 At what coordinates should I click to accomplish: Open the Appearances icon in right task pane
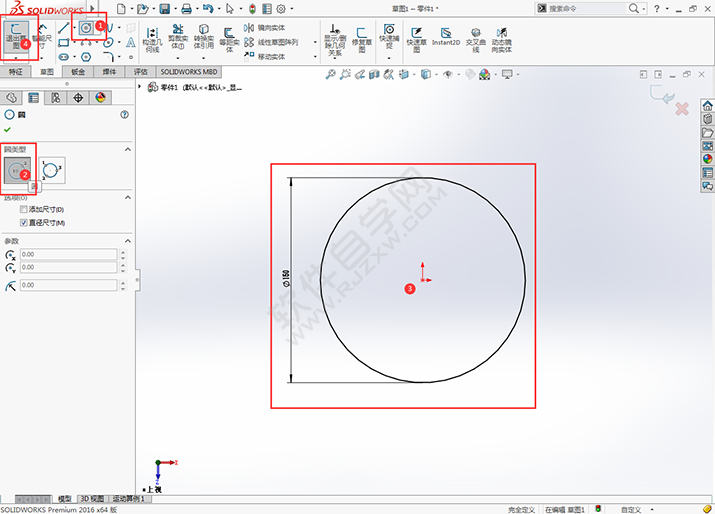tap(708, 158)
